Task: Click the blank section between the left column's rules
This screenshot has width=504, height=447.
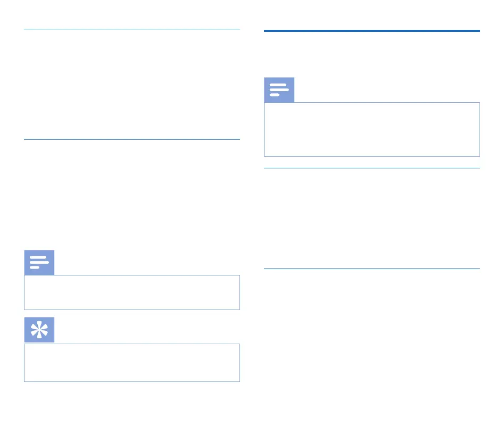Action: coord(131,84)
